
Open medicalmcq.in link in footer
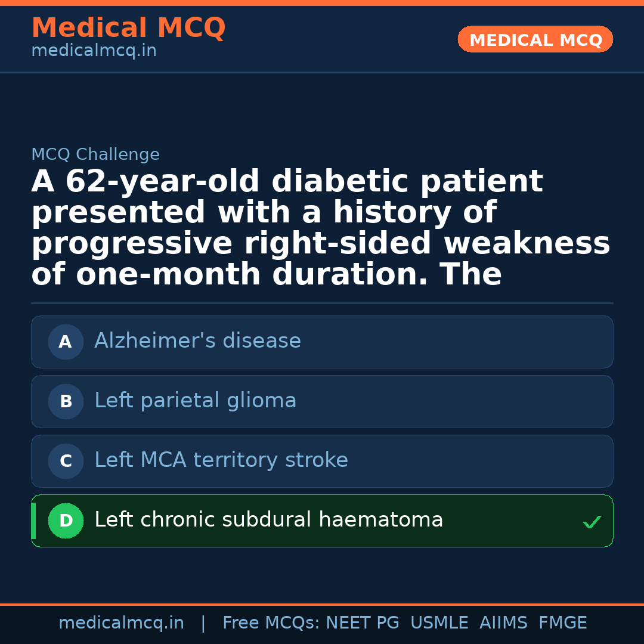[x=121, y=623]
